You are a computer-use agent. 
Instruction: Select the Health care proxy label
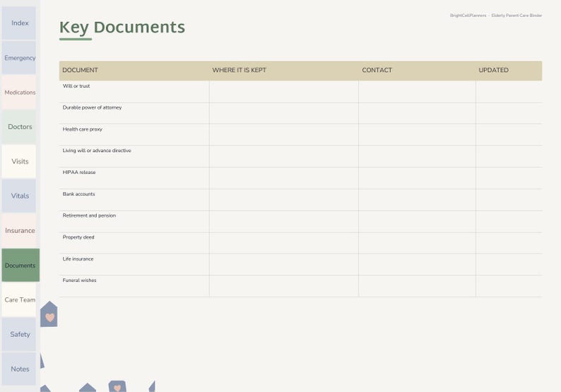click(82, 129)
